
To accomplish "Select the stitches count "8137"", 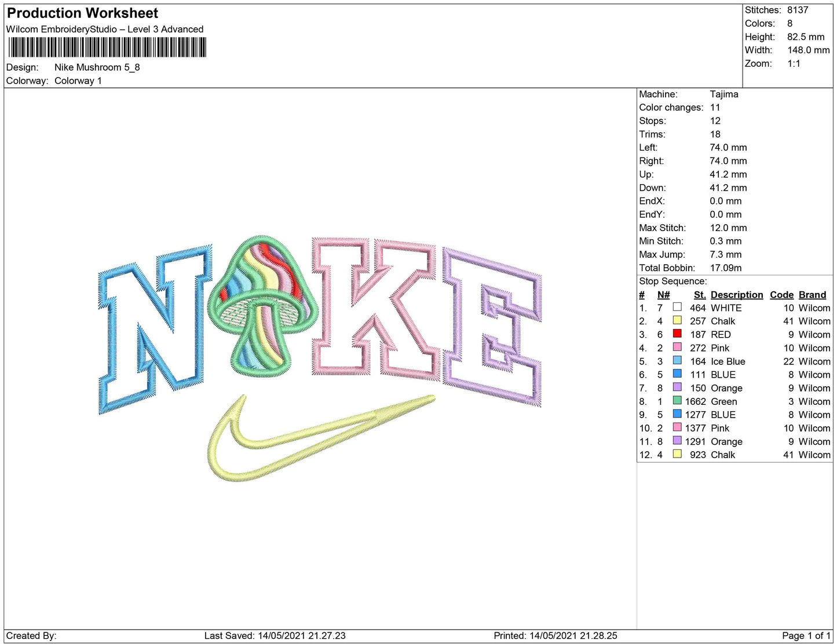I will coord(798,10).
